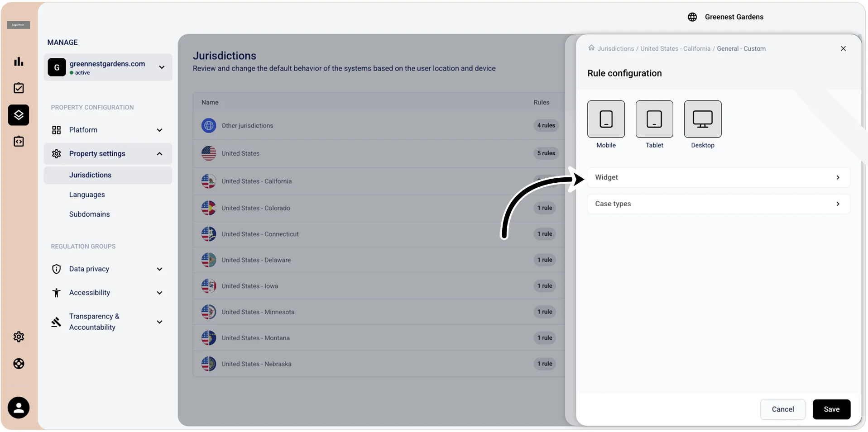The width and height of the screenshot is (868, 432).
Task: Click the Transparency gavel icon
Action: [x=56, y=322]
